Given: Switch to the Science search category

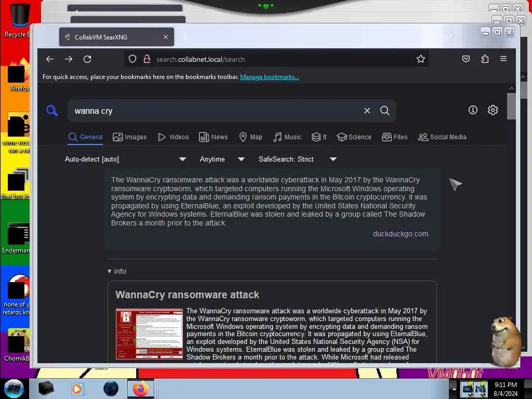Looking at the screenshot, I should [x=354, y=137].
